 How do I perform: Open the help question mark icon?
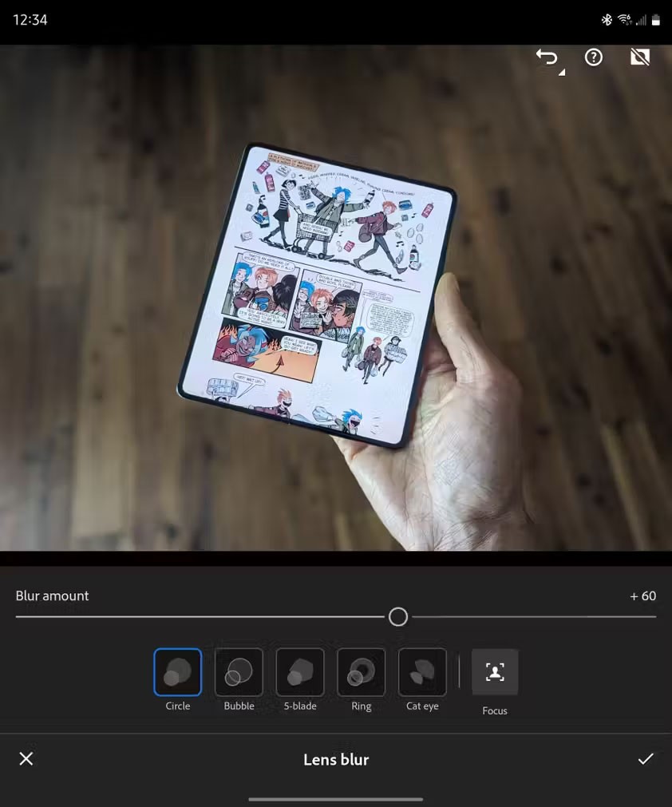point(594,57)
